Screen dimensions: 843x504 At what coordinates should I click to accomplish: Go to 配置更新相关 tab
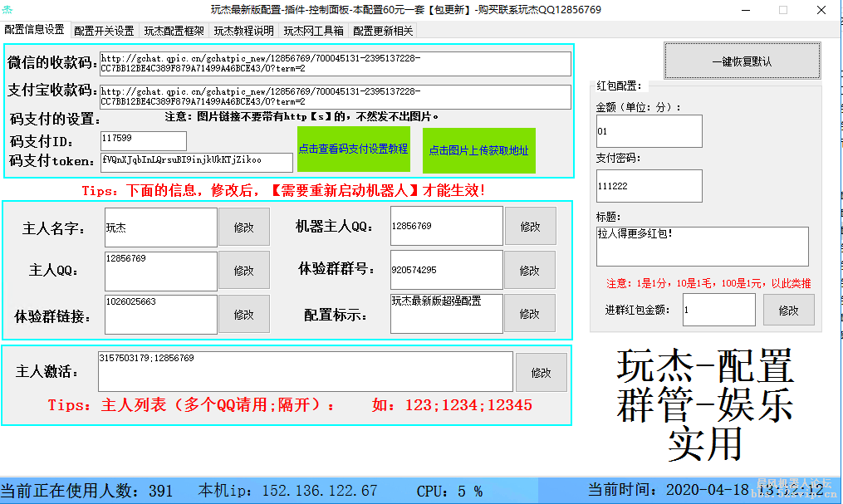click(383, 31)
